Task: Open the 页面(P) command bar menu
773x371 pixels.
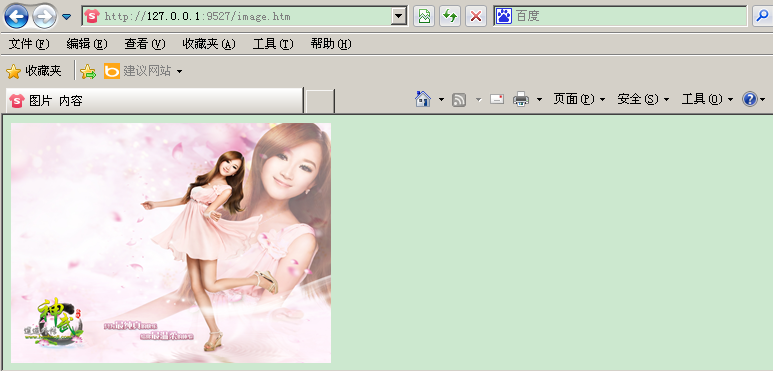Action: (579, 100)
